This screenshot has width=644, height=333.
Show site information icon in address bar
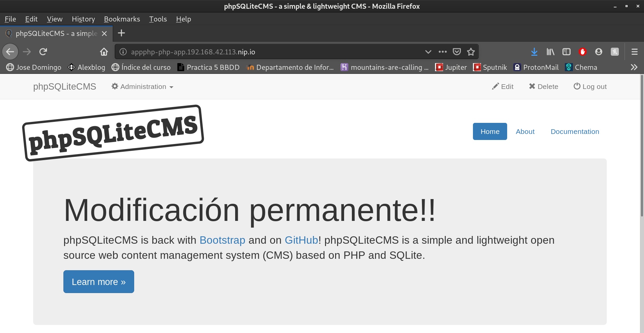[123, 52]
